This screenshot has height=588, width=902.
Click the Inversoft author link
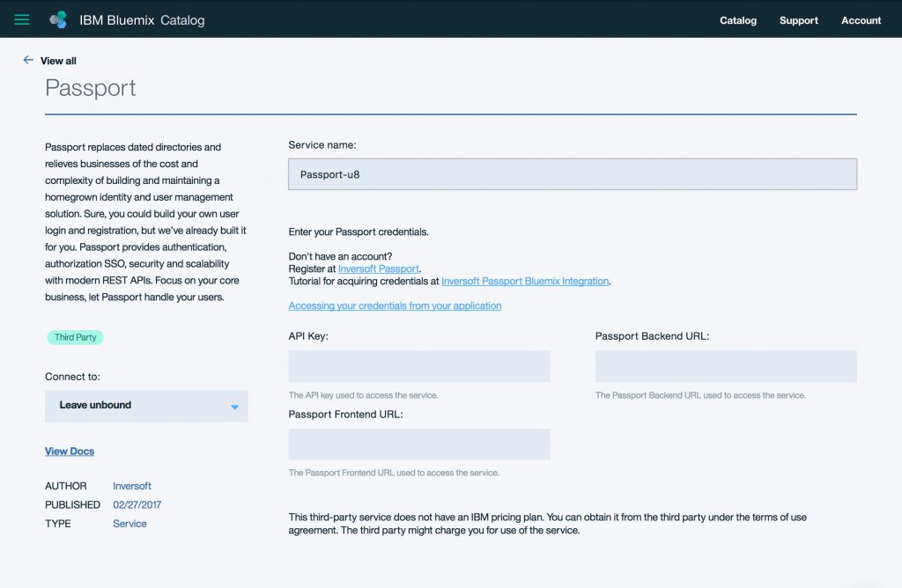pyautogui.click(x=132, y=486)
